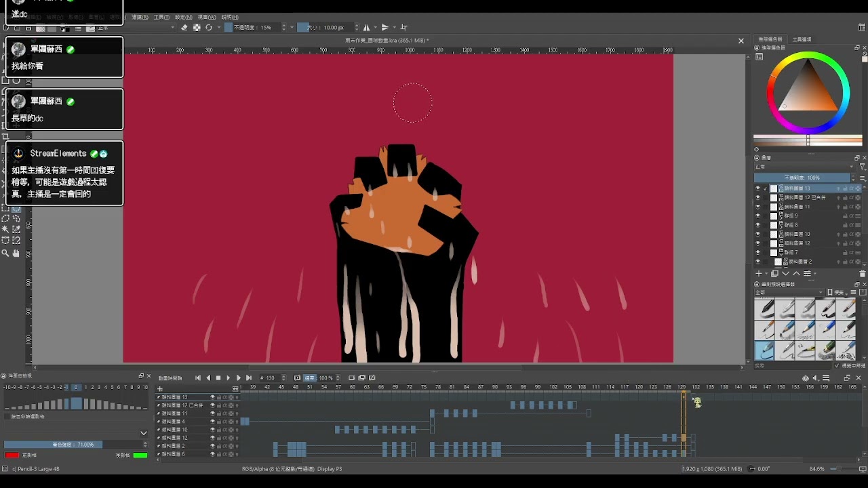Open the timeline hamburger menu
868x488 pixels.
click(x=826, y=378)
